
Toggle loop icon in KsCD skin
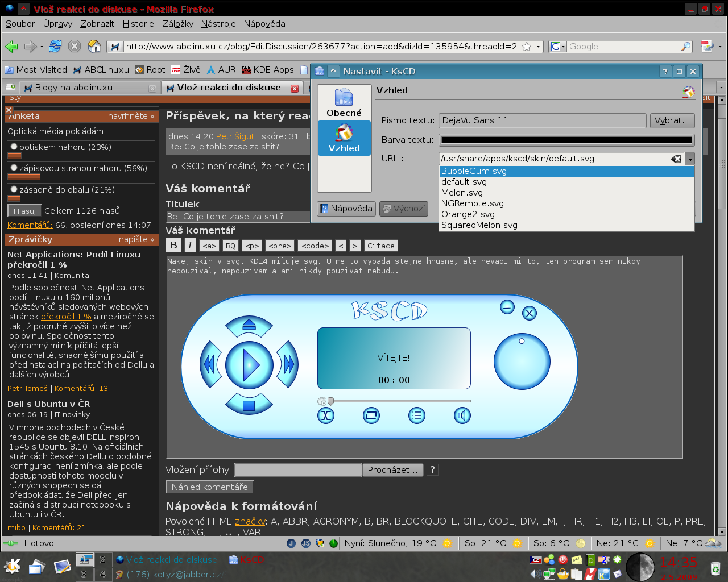371,416
